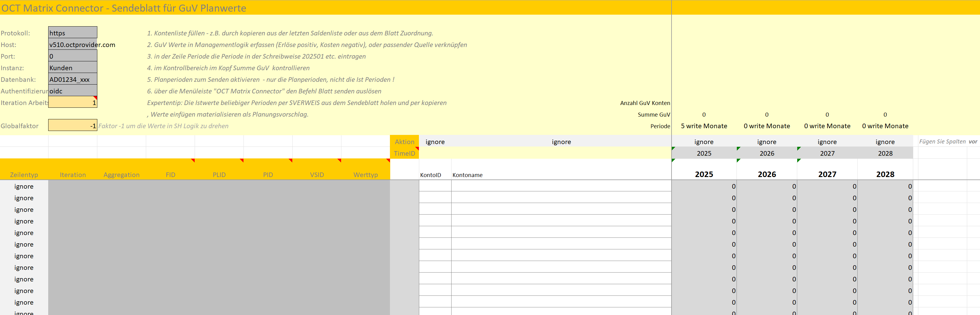Select the Host field v510.octprovider.com
980x315 pixels.
(72, 45)
